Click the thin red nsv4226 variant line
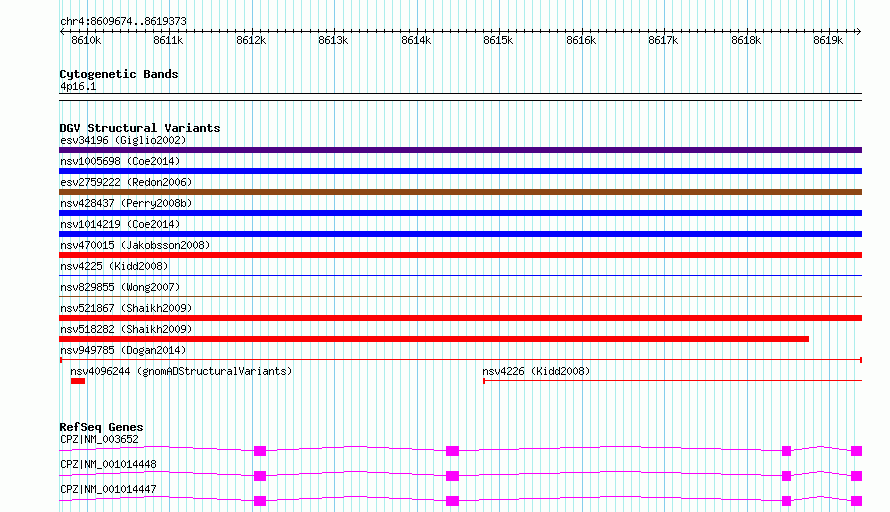 pyautogui.click(x=673, y=381)
